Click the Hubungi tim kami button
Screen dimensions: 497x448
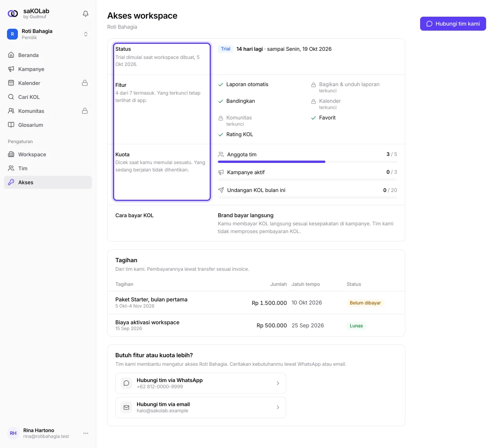[453, 24]
